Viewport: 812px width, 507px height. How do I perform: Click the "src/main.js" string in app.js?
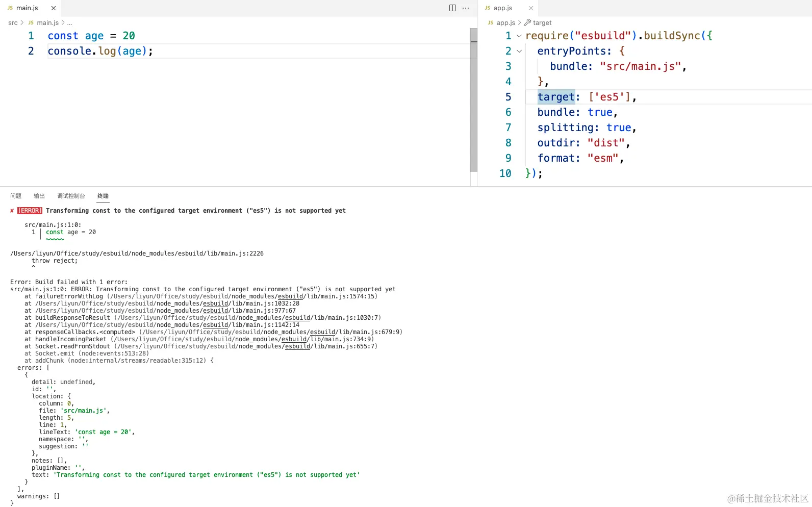640,66
